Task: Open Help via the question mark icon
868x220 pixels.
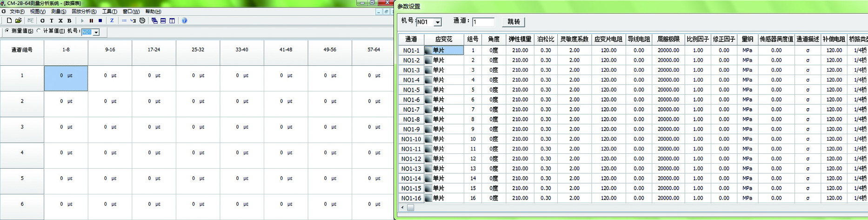Action: tap(184, 21)
